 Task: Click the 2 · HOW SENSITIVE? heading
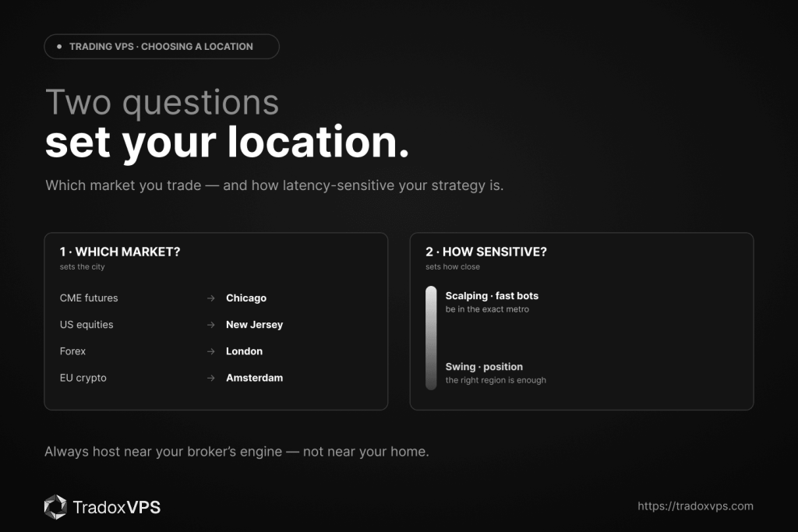click(486, 252)
